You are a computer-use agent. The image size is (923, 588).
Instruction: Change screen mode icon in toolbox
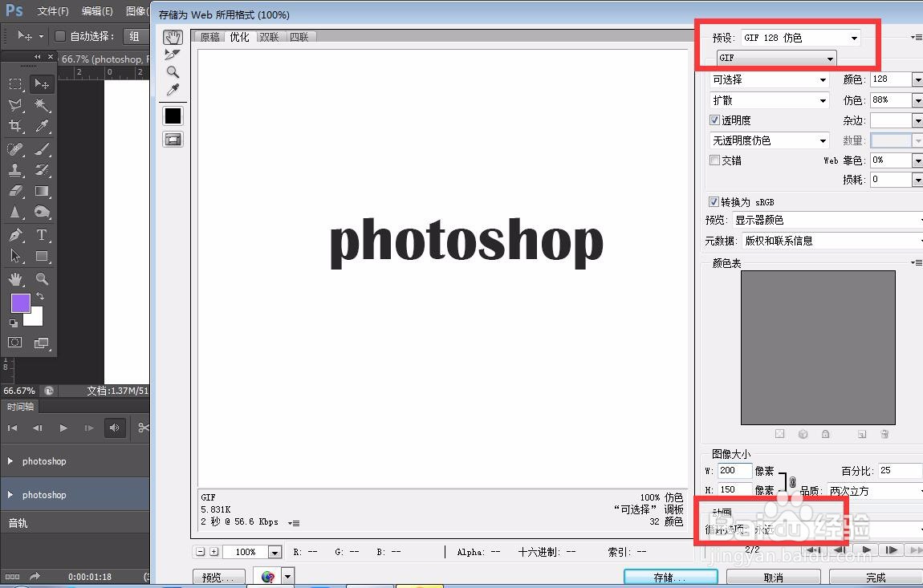[x=41, y=343]
